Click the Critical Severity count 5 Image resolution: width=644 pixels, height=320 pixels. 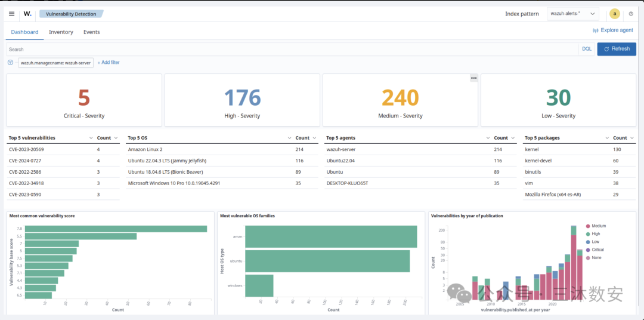pos(84,98)
